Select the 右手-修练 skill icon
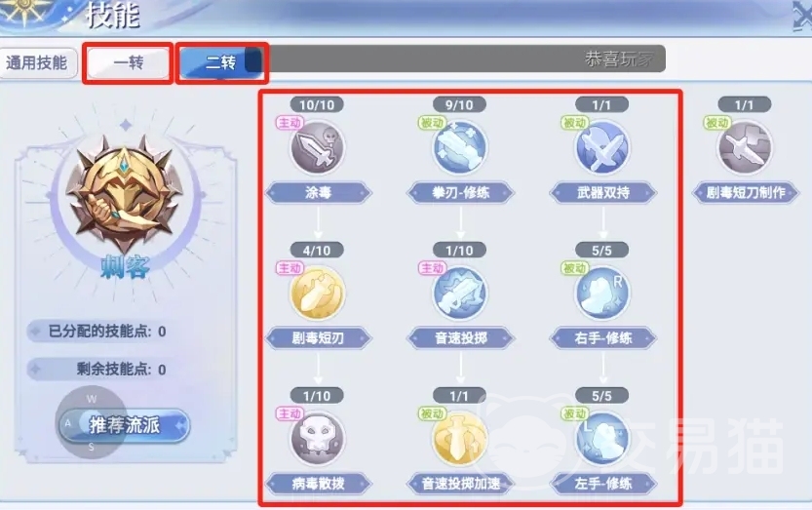Screen dimensions: 812x510 coord(602,294)
